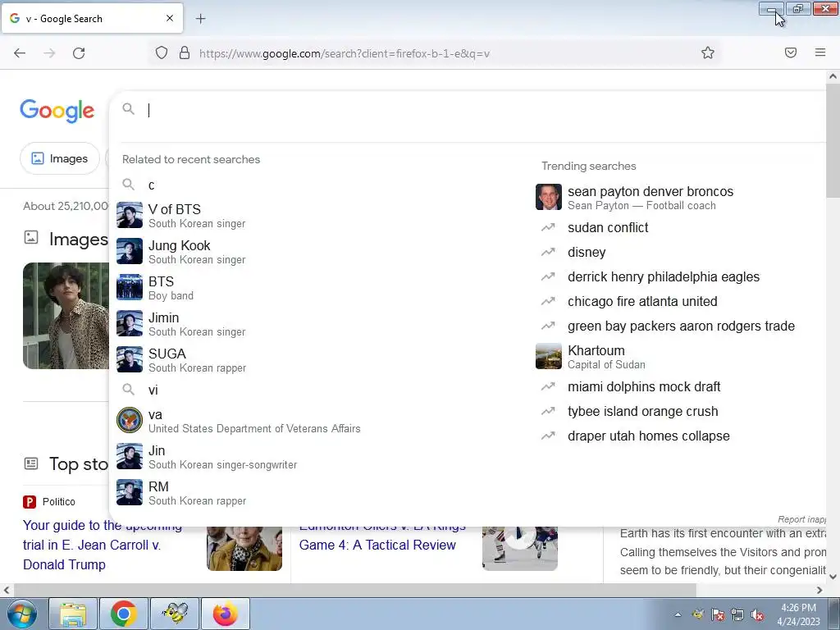Click the magnifier icon in search box

(x=129, y=109)
